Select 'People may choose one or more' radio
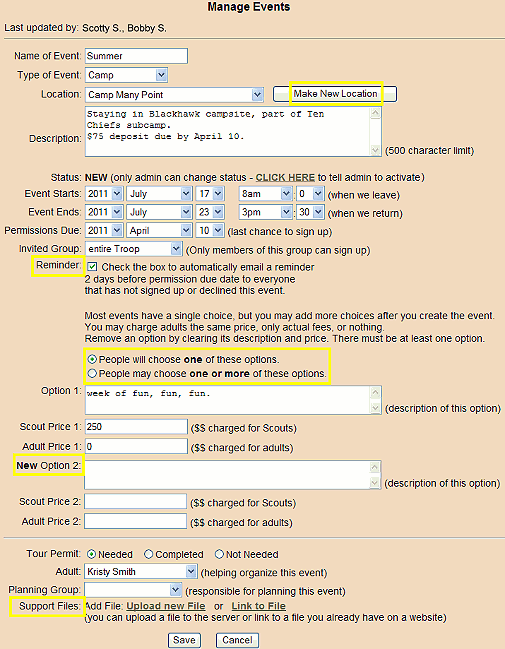 coord(92,373)
